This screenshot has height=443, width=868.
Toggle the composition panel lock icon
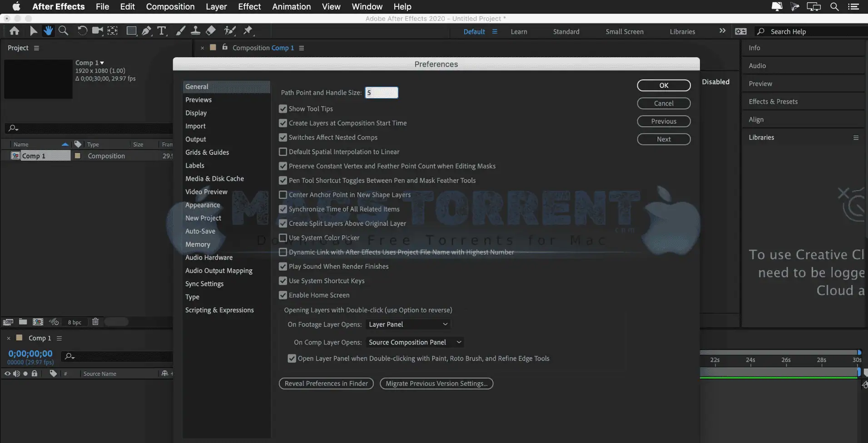[224, 47]
